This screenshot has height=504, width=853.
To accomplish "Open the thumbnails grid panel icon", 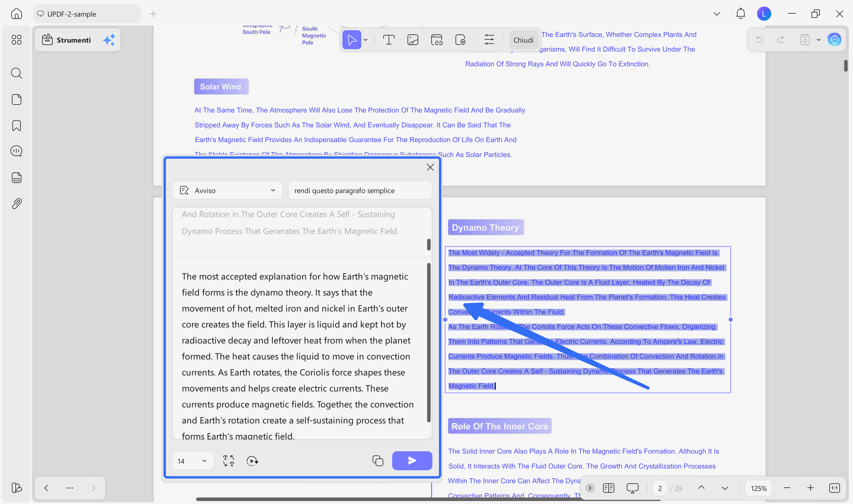I will (x=16, y=40).
